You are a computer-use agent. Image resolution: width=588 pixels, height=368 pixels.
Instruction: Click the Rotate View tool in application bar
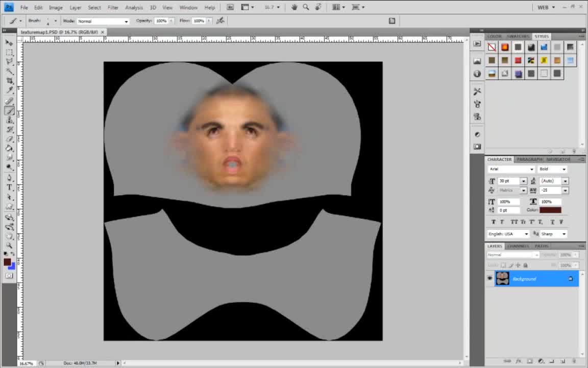[x=318, y=7]
